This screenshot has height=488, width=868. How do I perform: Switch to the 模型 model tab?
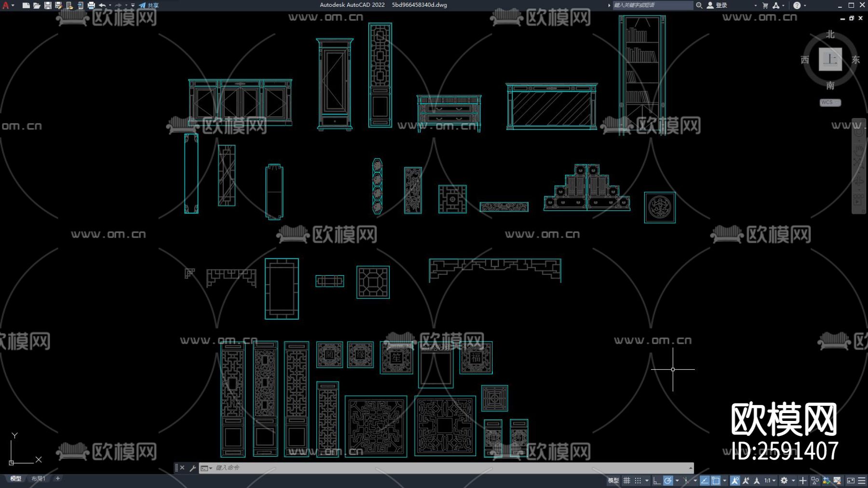coord(16,479)
